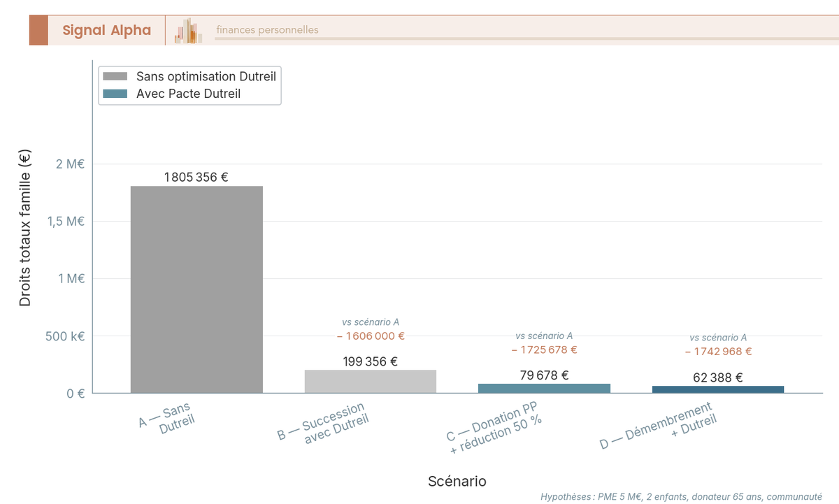Image resolution: width=839 pixels, height=504 pixels.
Task: Toggle legend entry Avec Pacte Dutreil
Action: pyautogui.click(x=172, y=93)
